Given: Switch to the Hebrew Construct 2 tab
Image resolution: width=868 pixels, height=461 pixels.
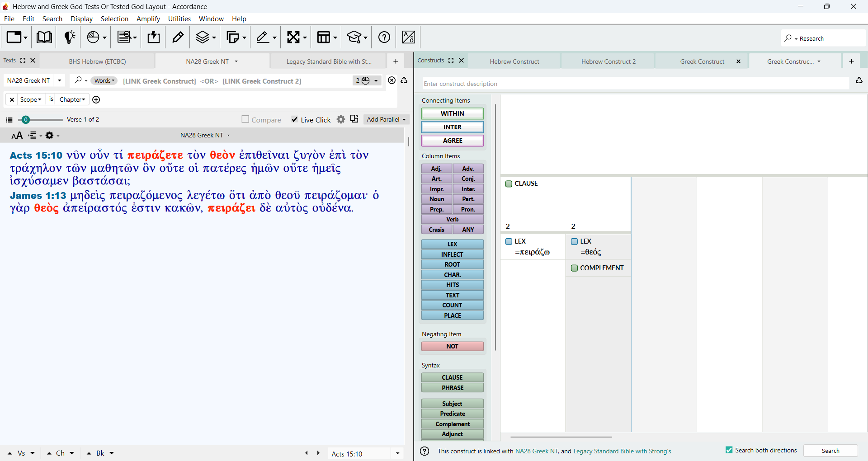Looking at the screenshot, I should pyautogui.click(x=608, y=61).
